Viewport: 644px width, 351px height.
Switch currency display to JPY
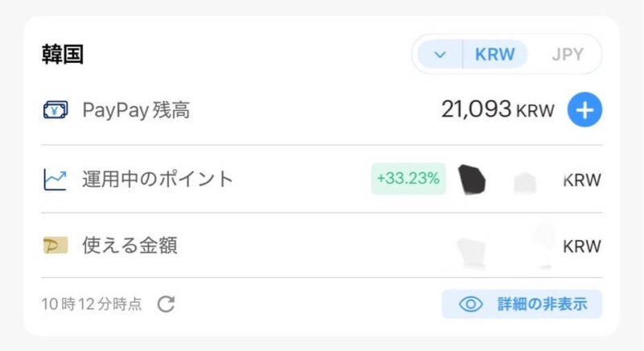[x=568, y=55]
